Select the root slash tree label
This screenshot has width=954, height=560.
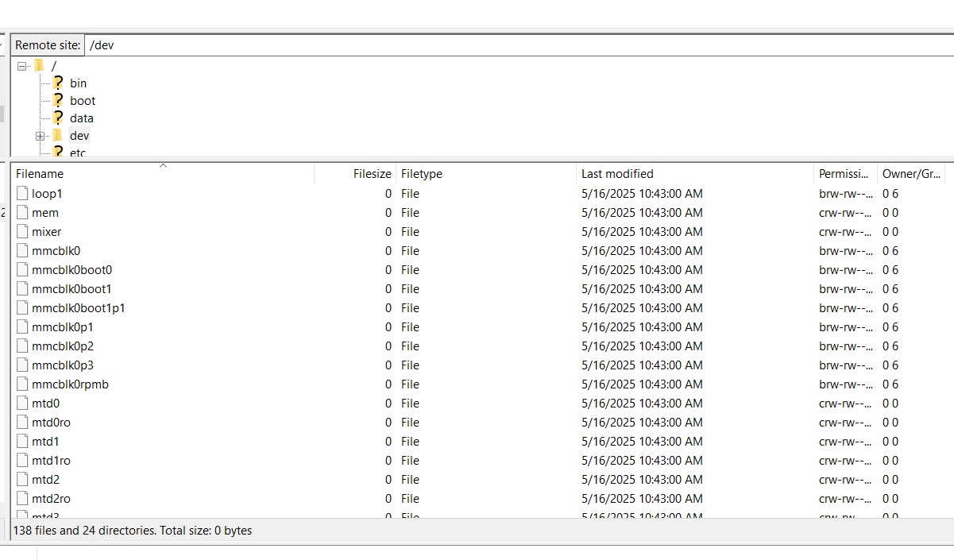(x=54, y=66)
